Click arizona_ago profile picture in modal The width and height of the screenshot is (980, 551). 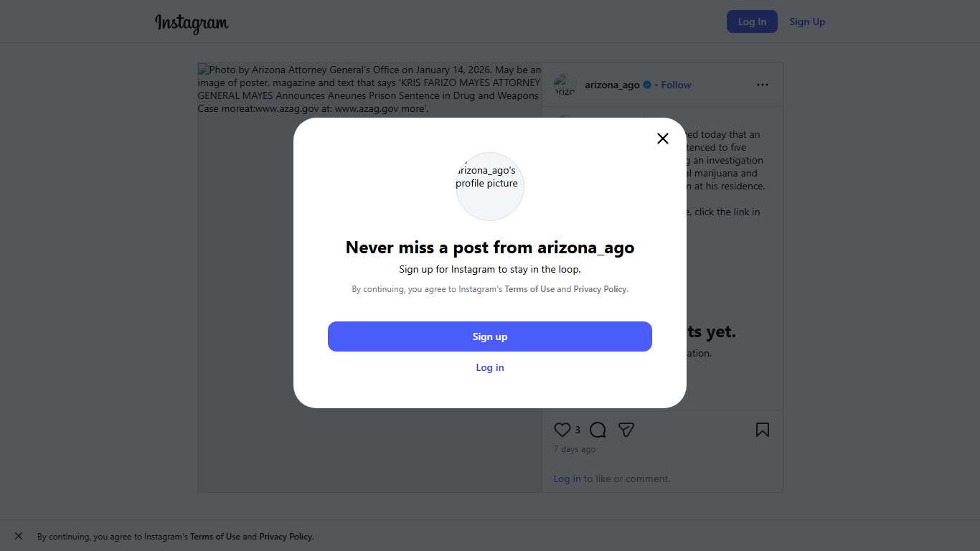(490, 186)
